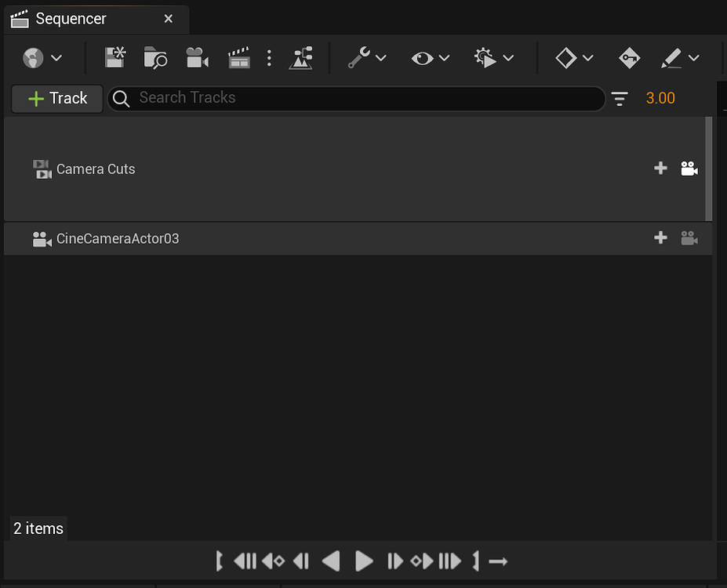The width and height of the screenshot is (727, 588).
Task: Set playback start bracket marker
Action: pyautogui.click(x=220, y=561)
